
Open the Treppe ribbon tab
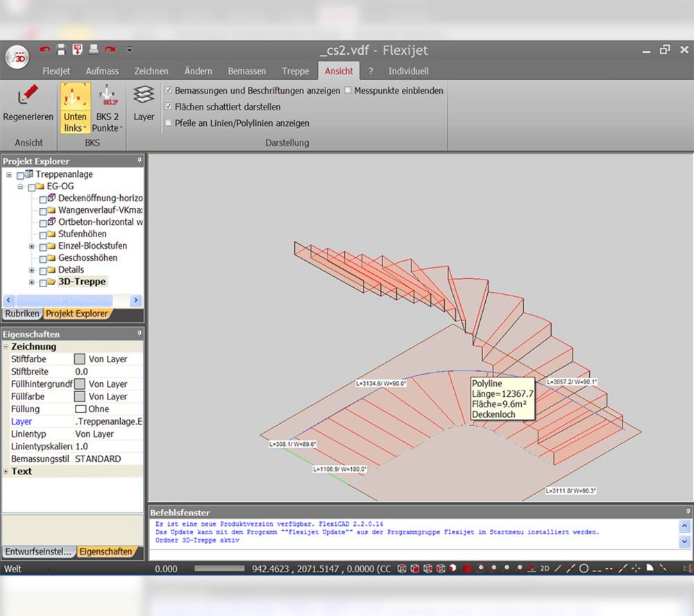pos(295,71)
